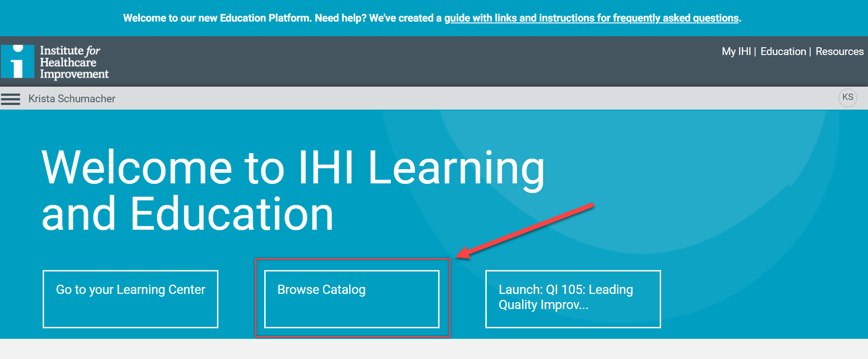Launch QI 105: Leading Quality Improvement course
This screenshot has height=359, width=868.
pyautogui.click(x=573, y=299)
